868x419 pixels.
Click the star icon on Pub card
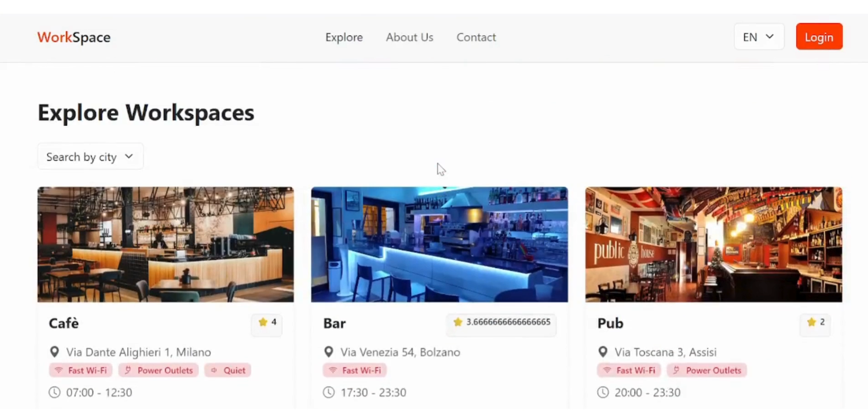pyautogui.click(x=811, y=322)
